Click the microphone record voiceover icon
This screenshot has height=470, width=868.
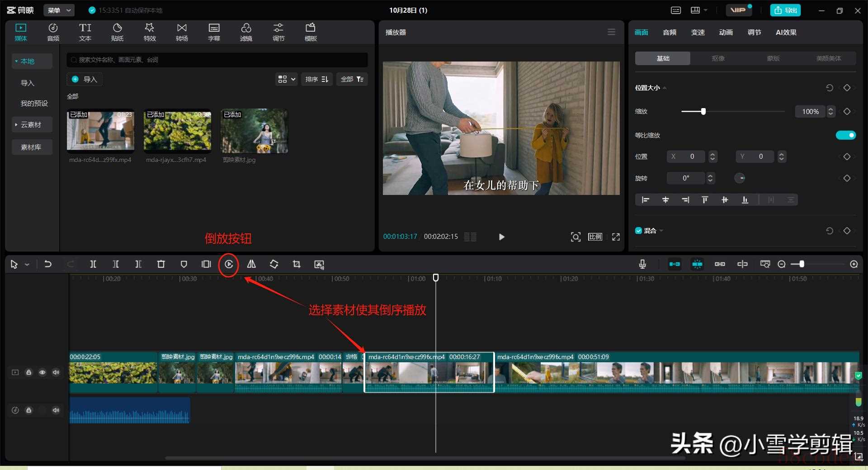pos(642,264)
